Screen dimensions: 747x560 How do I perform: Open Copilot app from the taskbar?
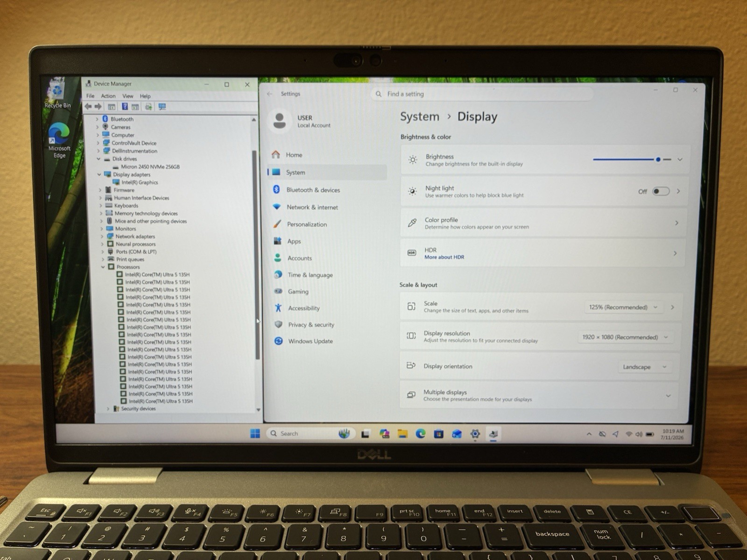(x=384, y=434)
